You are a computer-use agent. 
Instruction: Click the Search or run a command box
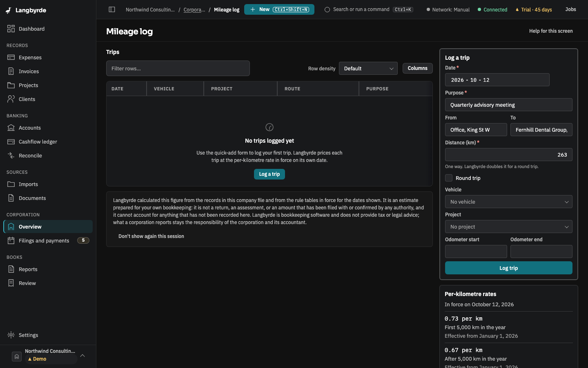point(369,9)
